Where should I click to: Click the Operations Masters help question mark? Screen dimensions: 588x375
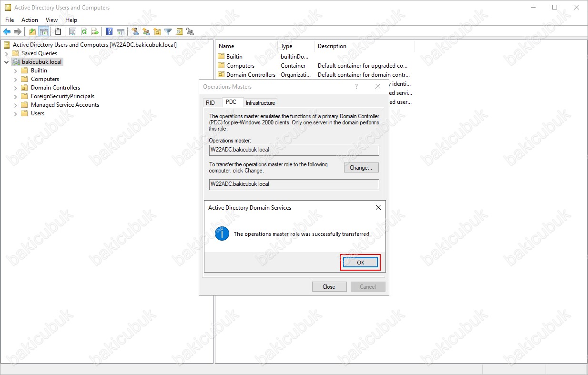(356, 87)
